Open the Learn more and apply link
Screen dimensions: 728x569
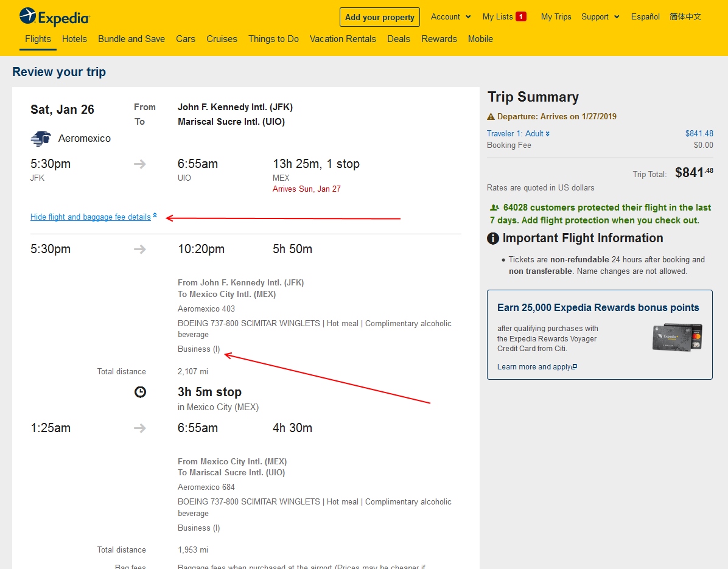click(x=533, y=366)
